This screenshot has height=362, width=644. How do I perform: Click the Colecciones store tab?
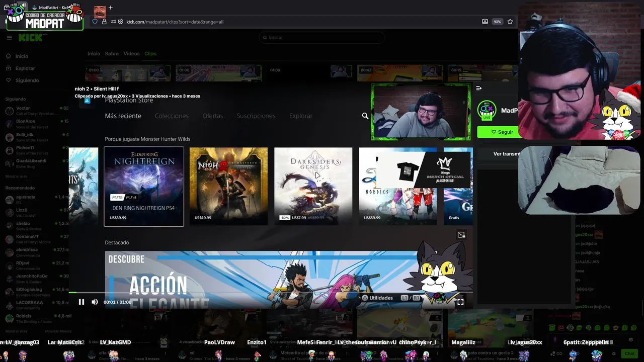click(172, 116)
